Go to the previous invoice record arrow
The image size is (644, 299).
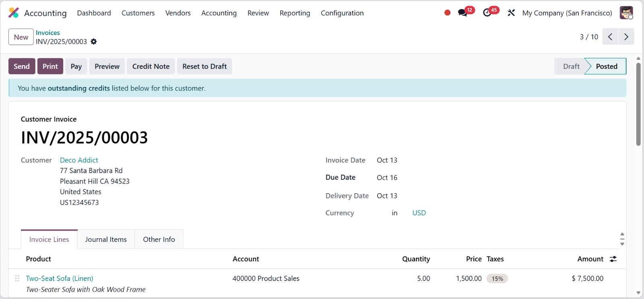(x=610, y=37)
